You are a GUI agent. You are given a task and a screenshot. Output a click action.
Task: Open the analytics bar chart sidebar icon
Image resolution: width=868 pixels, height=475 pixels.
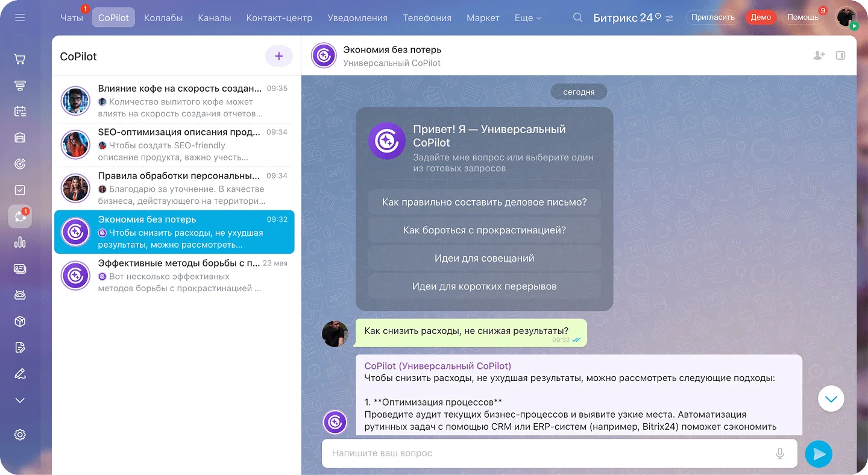coord(20,242)
